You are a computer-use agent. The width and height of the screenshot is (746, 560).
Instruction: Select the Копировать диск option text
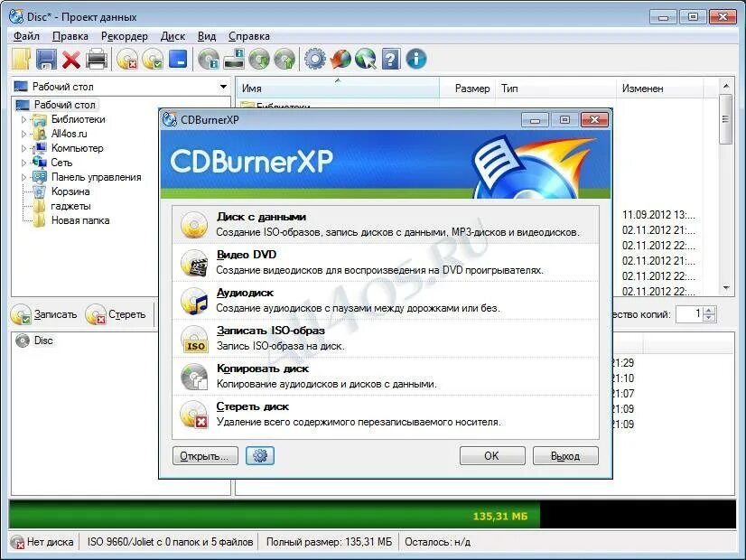[263, 369]
